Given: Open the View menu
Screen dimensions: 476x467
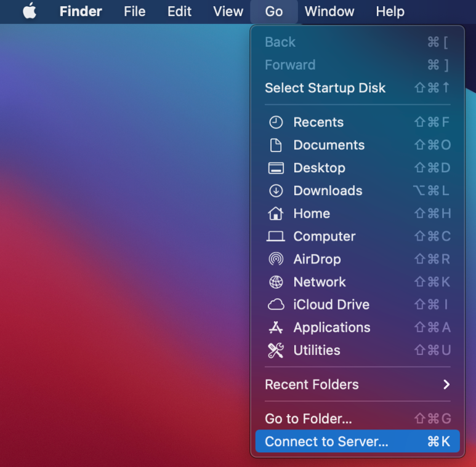Looking at the screenshot, I should pos(228,12).
